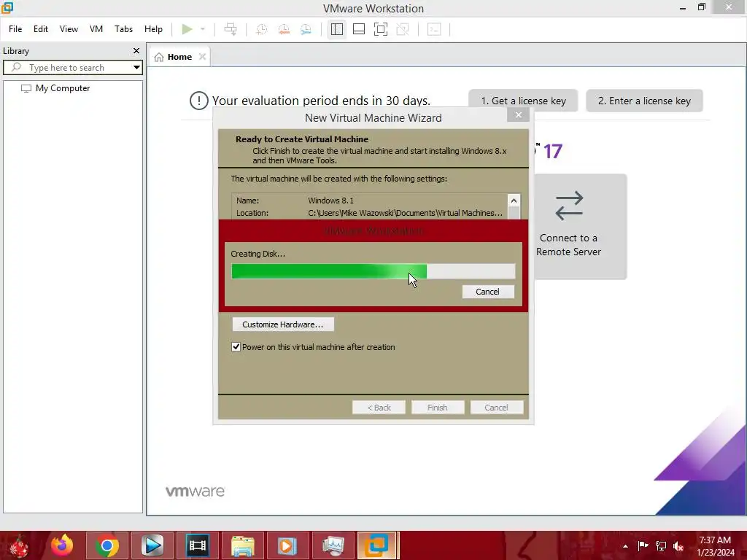Toggle Power on this virtual machine after creation

[236, 346]
